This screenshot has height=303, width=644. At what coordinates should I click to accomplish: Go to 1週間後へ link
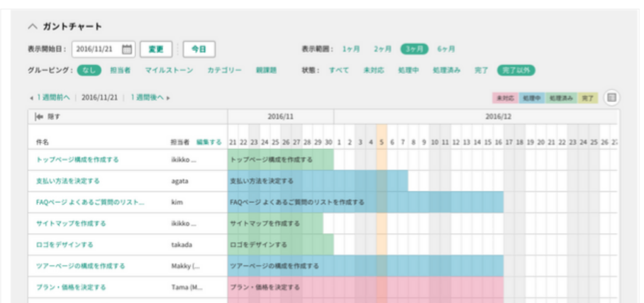(x=147, y=97)
